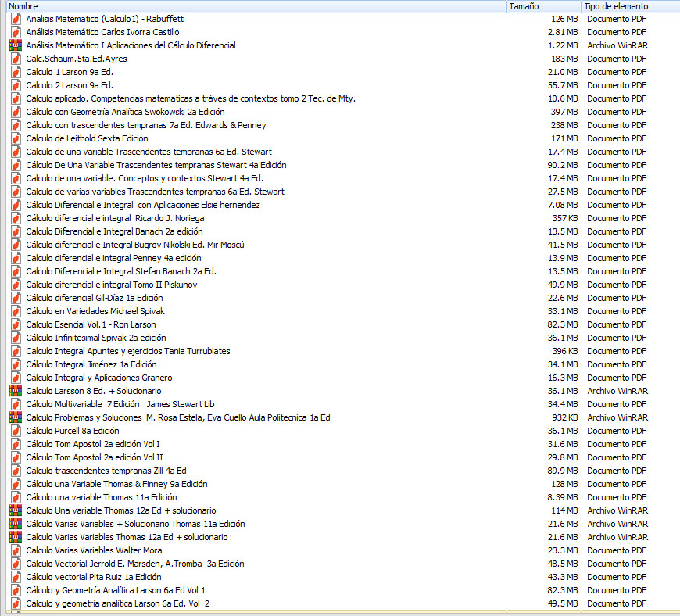Click the PDF icon of Calculo Varias Variables Walter Mora

tap(16, 550)
